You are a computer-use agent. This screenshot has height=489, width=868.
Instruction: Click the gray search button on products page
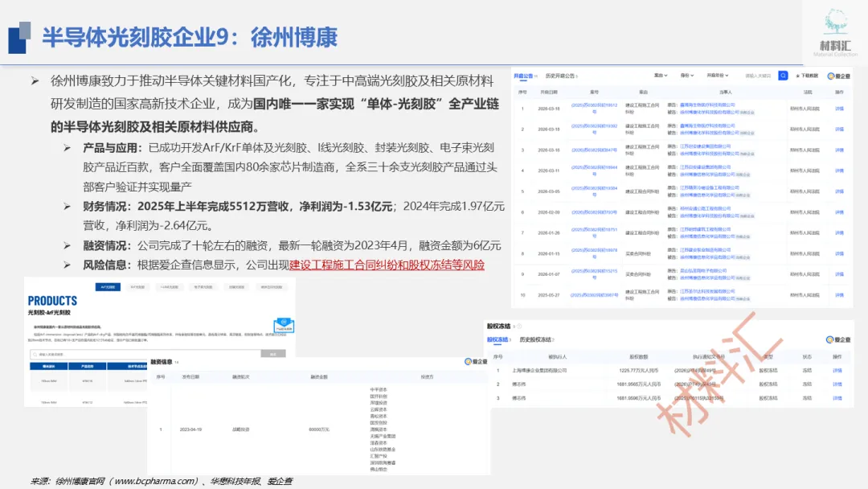(273, 354)
